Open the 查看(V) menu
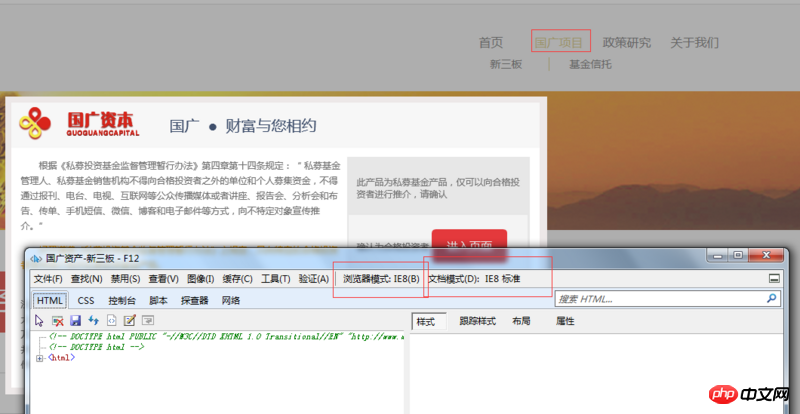Image resolution: width=800 pixels, height=414 pixels. [163, 279]
